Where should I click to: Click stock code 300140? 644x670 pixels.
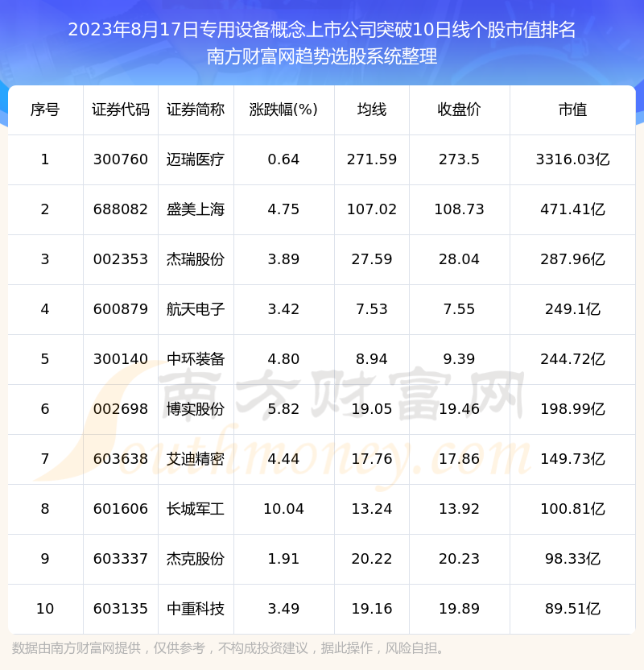tap(121, 359)
